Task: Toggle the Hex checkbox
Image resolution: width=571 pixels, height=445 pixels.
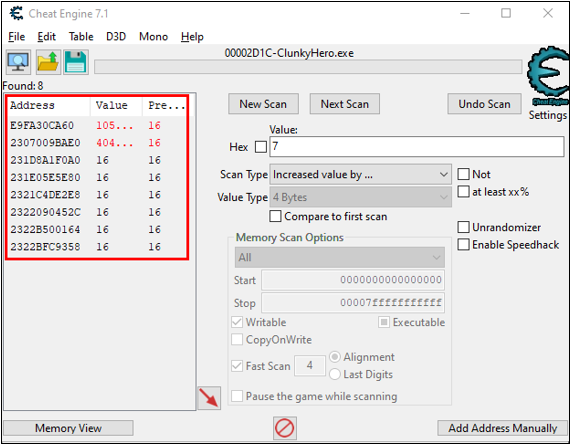Action: pyautogui.click(x=261, y=147)
